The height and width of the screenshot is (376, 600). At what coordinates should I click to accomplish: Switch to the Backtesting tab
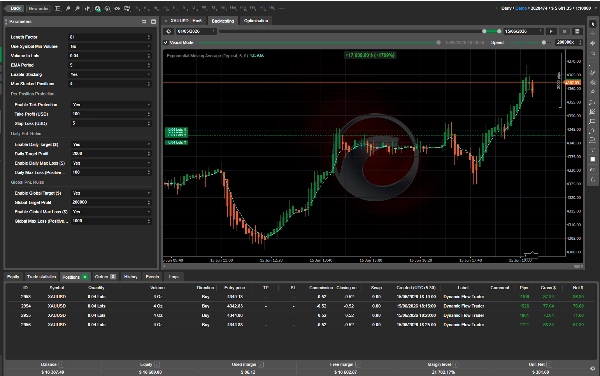pos(223,21)
